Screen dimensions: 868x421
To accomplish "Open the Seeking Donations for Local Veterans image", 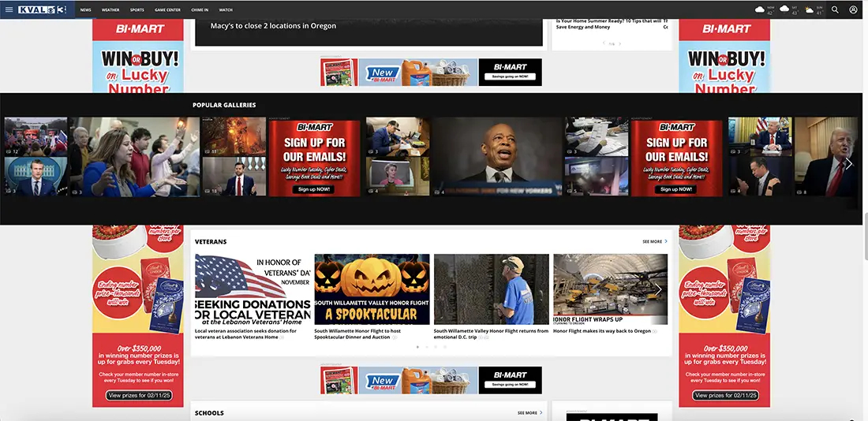I will tap(253, 289).
